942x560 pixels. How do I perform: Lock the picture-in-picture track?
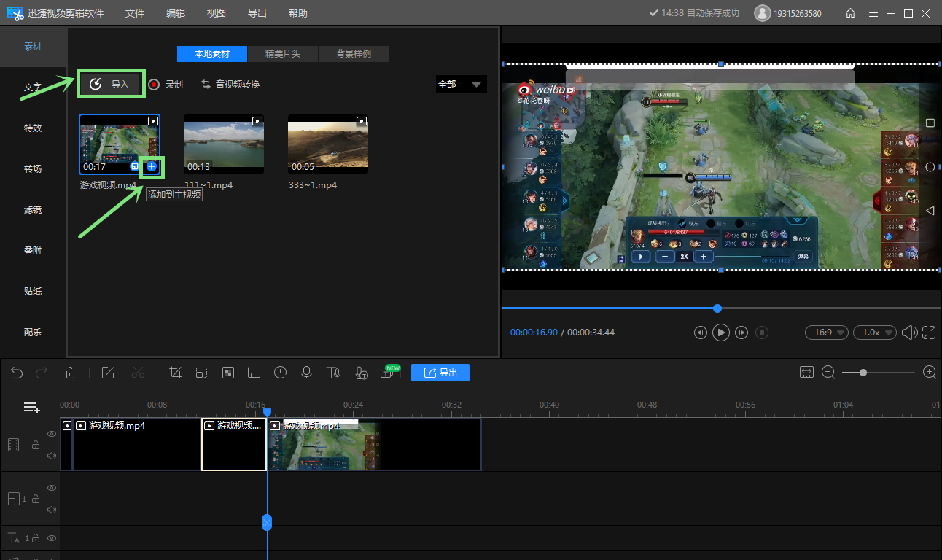(x=35, y=499)
